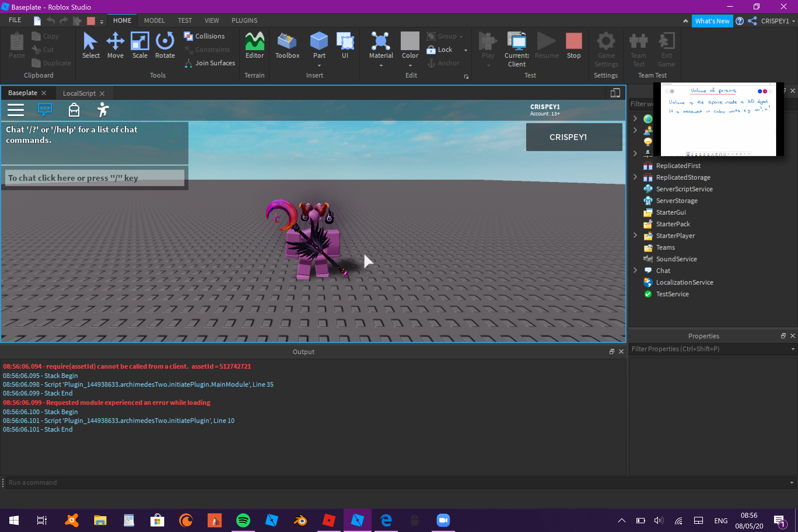Activate the Rotate tool
Screen dimensions: 798x532
pos(165,46)
